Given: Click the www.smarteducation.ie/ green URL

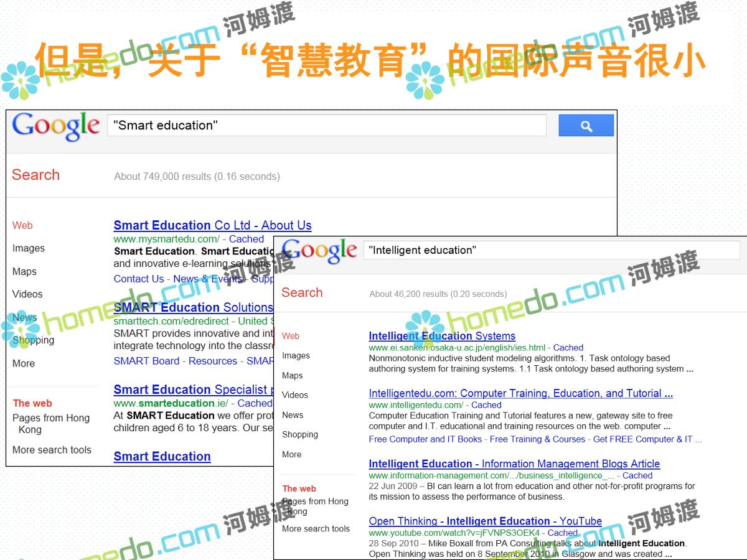Looking at the screenshot, I should tap(171, 403).
